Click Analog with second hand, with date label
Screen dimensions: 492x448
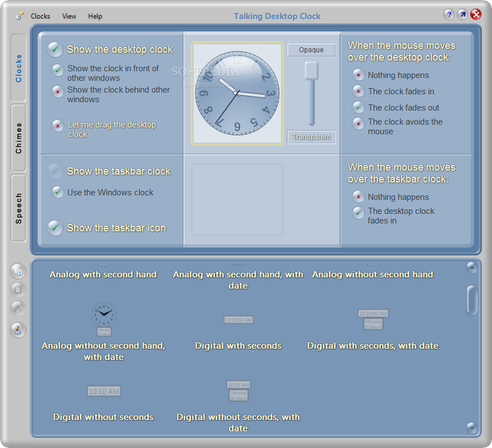coord(238,280)
